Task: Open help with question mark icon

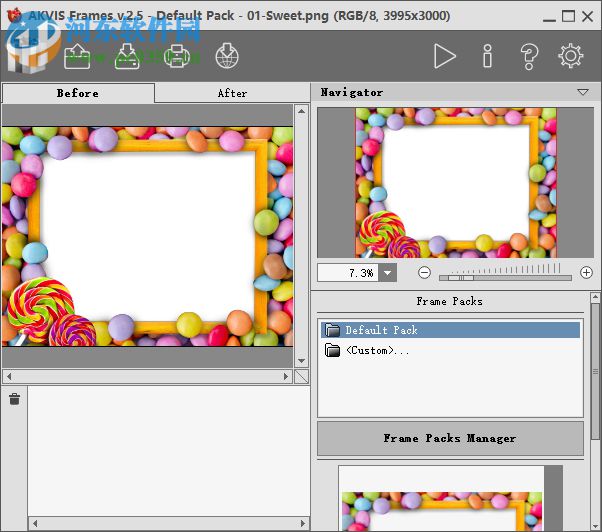Action: 529,56
